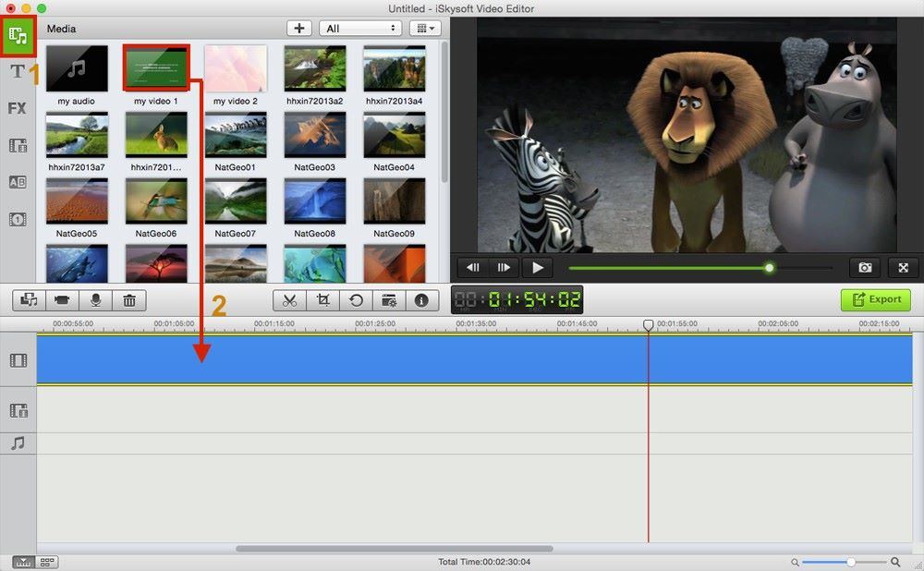
Task: Select the my video 1 thumbnail
Action: coord(156,67)
